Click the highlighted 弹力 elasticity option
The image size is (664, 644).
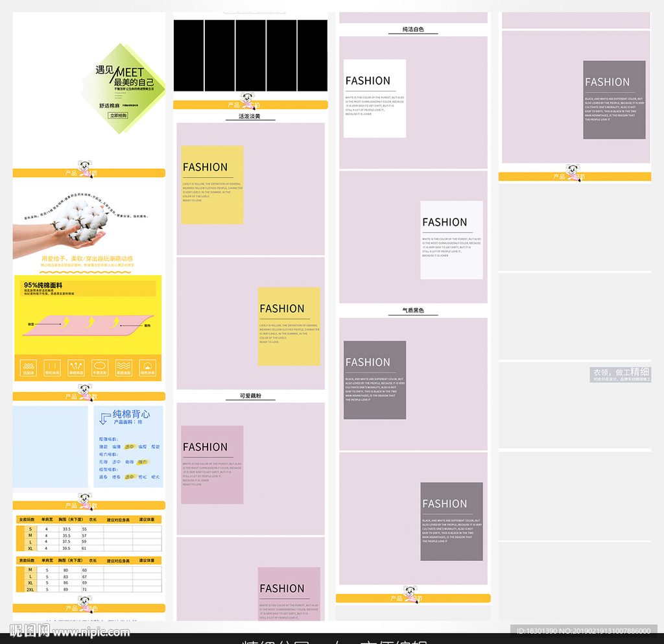[x=143, y=462]
